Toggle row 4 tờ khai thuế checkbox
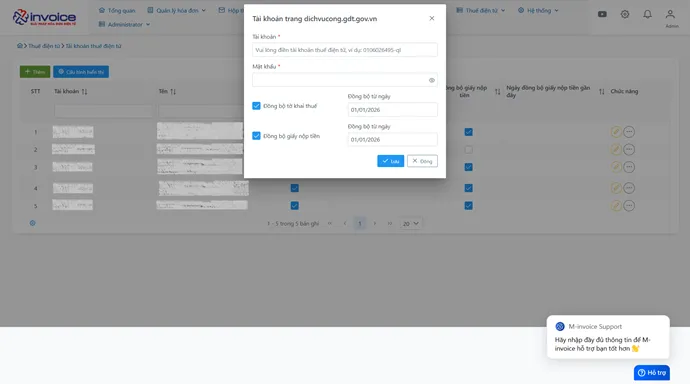This screenshot has height=384, width=690. [x=294, y=188]
